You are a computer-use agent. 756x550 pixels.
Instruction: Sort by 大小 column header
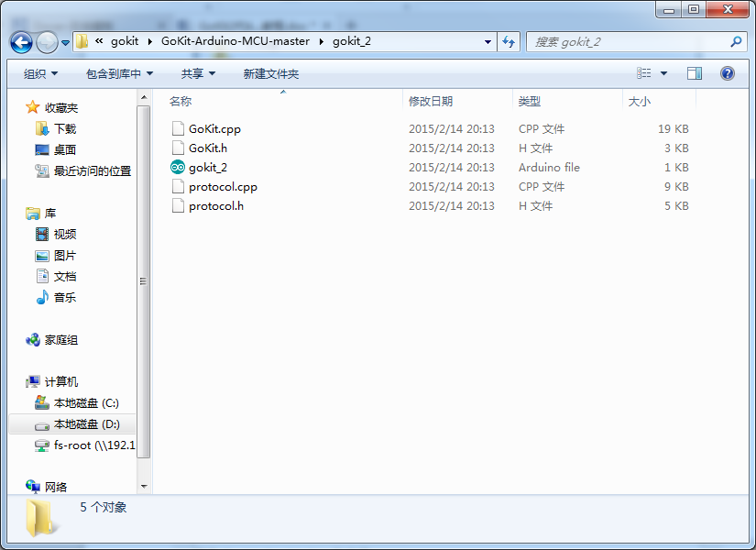pos(640,102)
